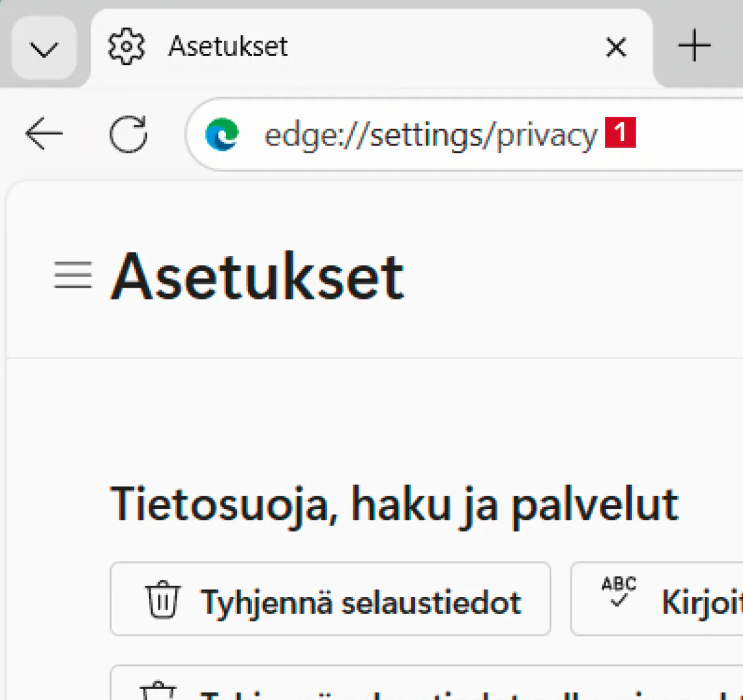Expand the settings hamburger menu
The width and height of the screenshot is (743, 700).
[72, 276]
